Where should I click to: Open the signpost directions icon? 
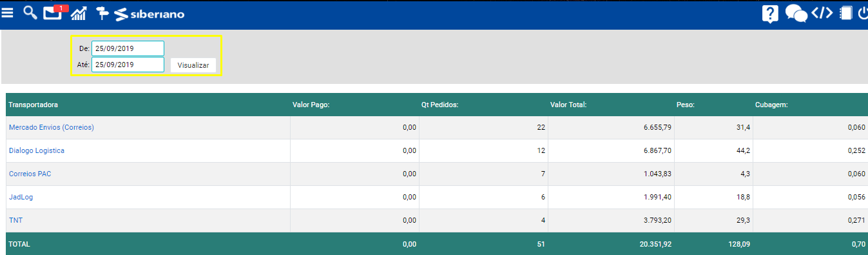pyautogui.click(x=102, y=13)
